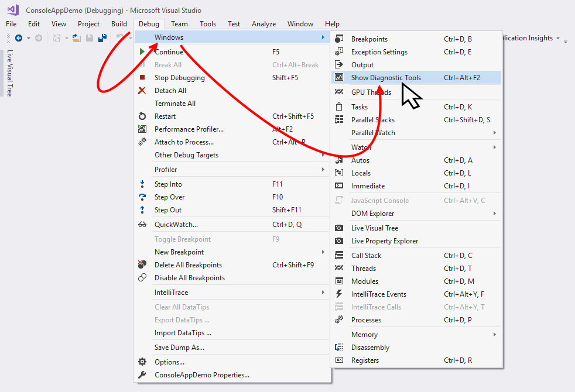This screenshot has width=575, height=392.
Task: Expand the DOM Explorer submenu arrow
Action: click(495, 213)
